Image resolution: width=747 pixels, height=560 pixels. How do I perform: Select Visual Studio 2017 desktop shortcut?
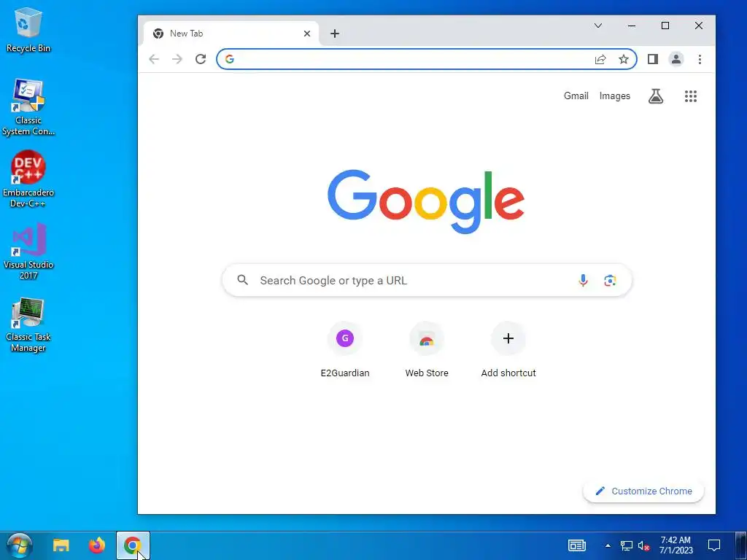coord(28,251)
